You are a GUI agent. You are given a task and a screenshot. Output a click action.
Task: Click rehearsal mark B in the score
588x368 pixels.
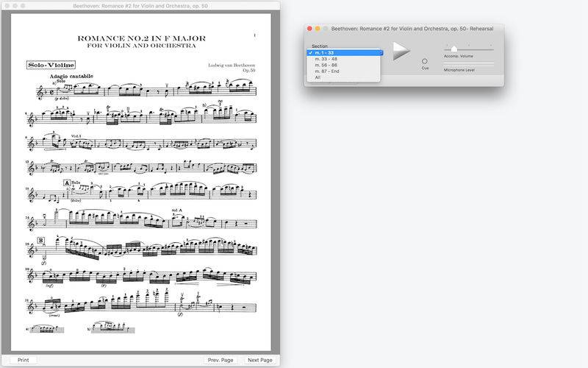pyautogui.click(x=40, y=241)
